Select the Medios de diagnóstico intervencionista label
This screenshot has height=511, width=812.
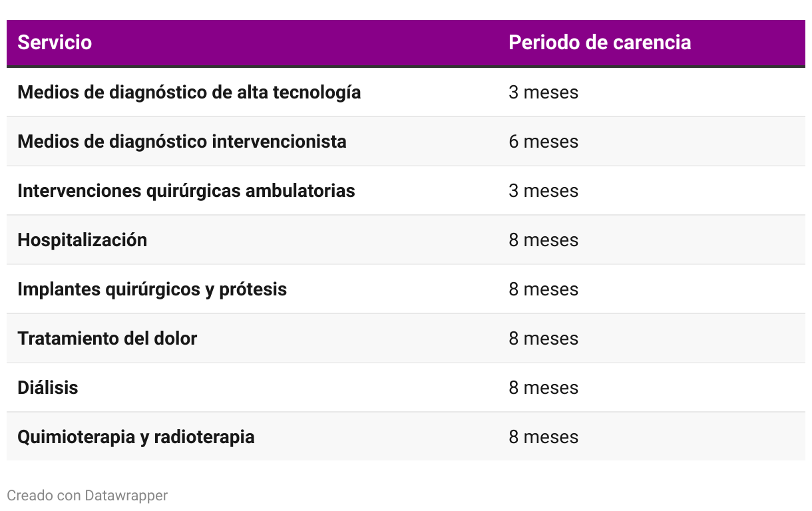coord(182,141)
